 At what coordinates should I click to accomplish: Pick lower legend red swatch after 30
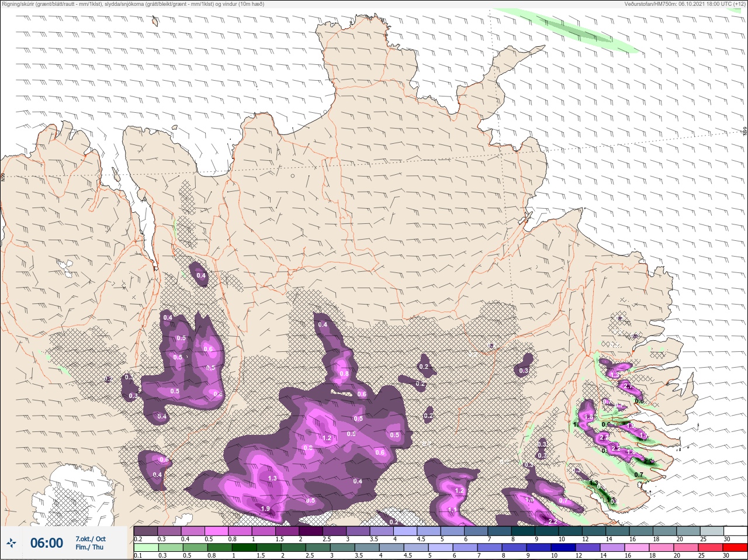(736, 548)
